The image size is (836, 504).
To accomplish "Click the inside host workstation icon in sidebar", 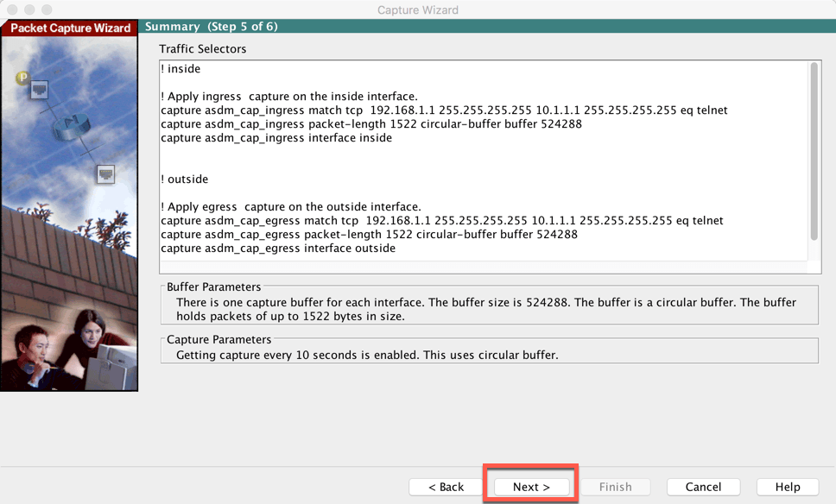I will click(x=38, y=89).
